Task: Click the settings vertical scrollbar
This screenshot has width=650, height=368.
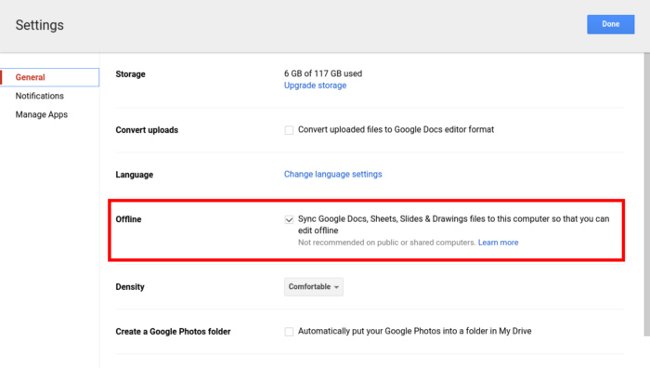Action: [647, 194]
